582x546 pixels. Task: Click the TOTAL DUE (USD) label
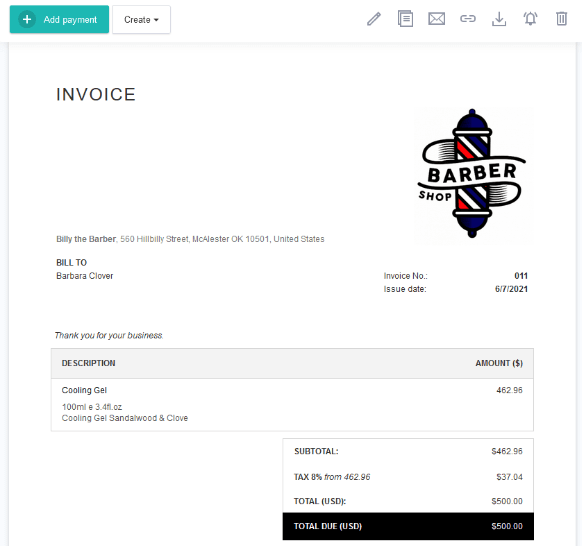pos(328,526)
